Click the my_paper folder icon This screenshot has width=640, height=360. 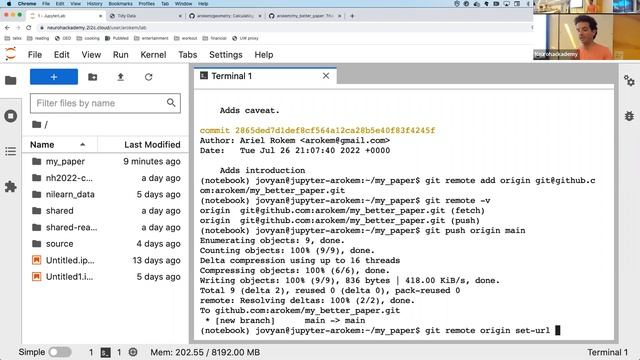(x=37, y=161)
